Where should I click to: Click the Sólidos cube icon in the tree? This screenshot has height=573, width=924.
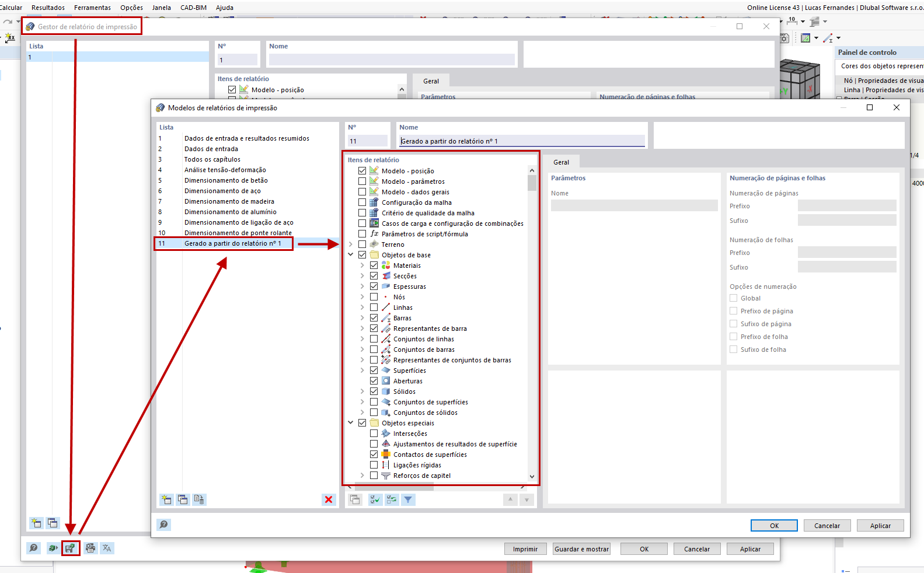click(386, 392)
